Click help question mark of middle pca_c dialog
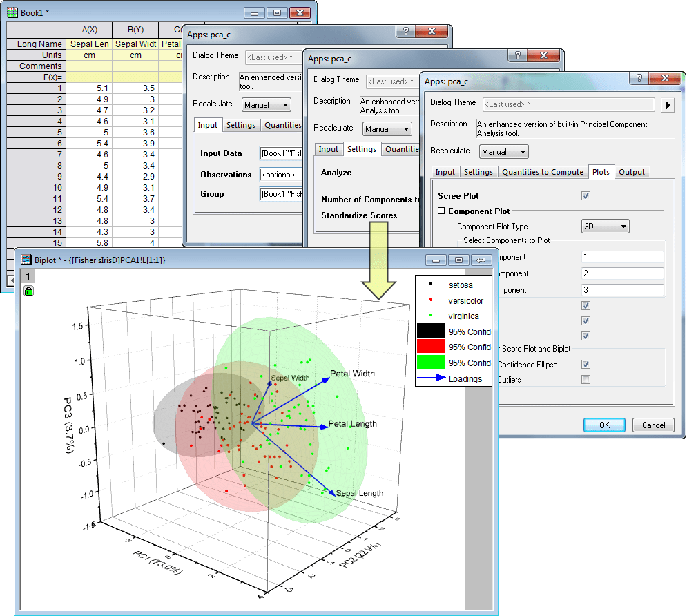This screenshot has height=616, width=687. (517, 55)
